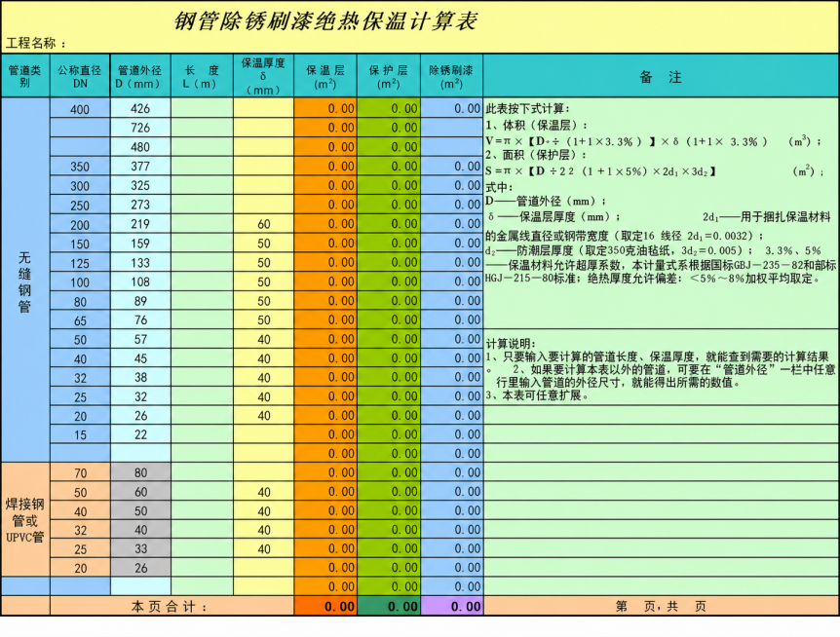Select the DN 250 cell
Screen dimensions: 840x637
coord(80,205)
